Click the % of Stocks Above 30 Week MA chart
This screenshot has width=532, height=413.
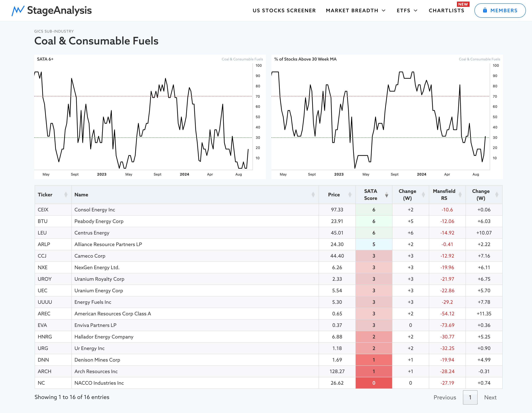pos(387,117)
